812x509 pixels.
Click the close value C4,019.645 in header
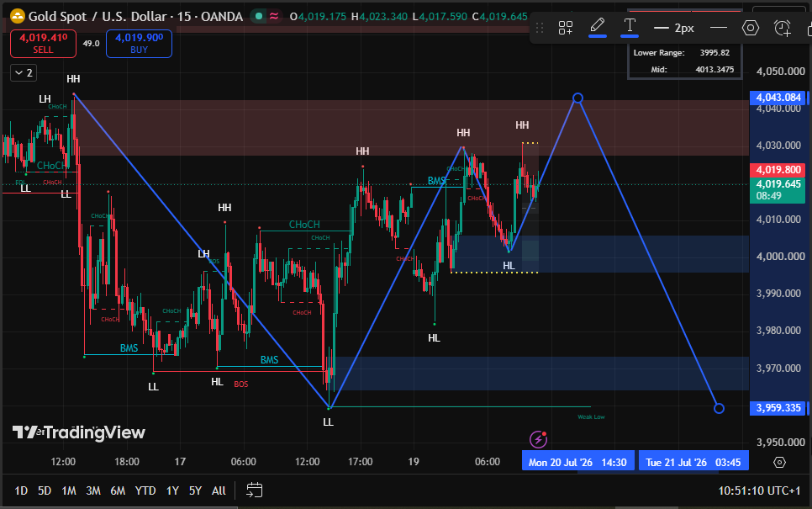coord(500,17)
